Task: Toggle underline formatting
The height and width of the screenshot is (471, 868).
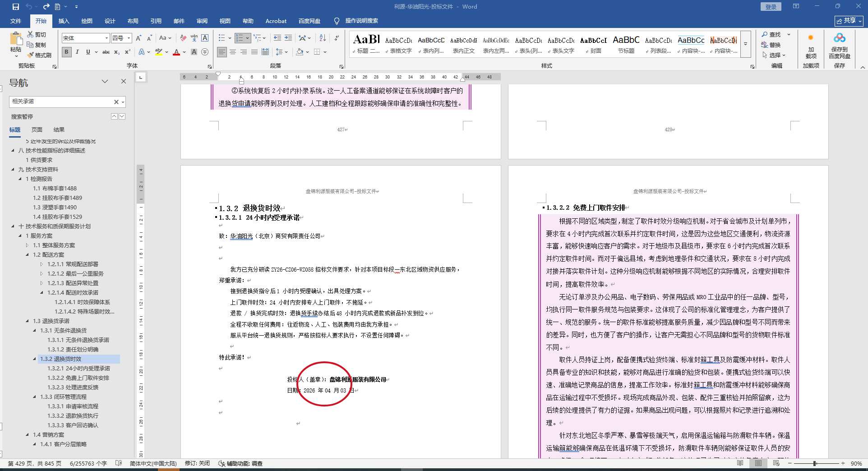Action: (88, 52)
